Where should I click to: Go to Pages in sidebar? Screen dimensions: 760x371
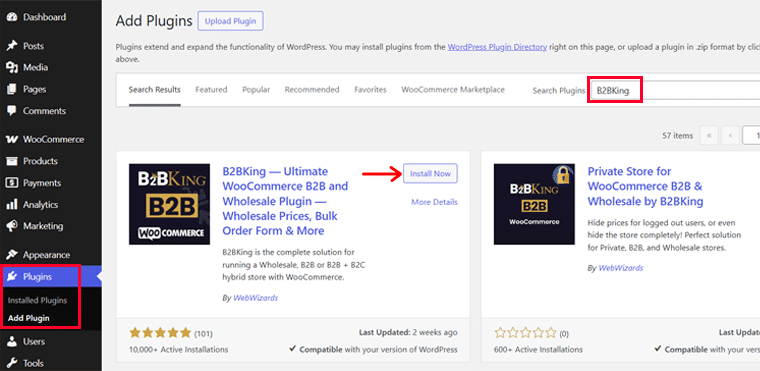click(35, 89)
